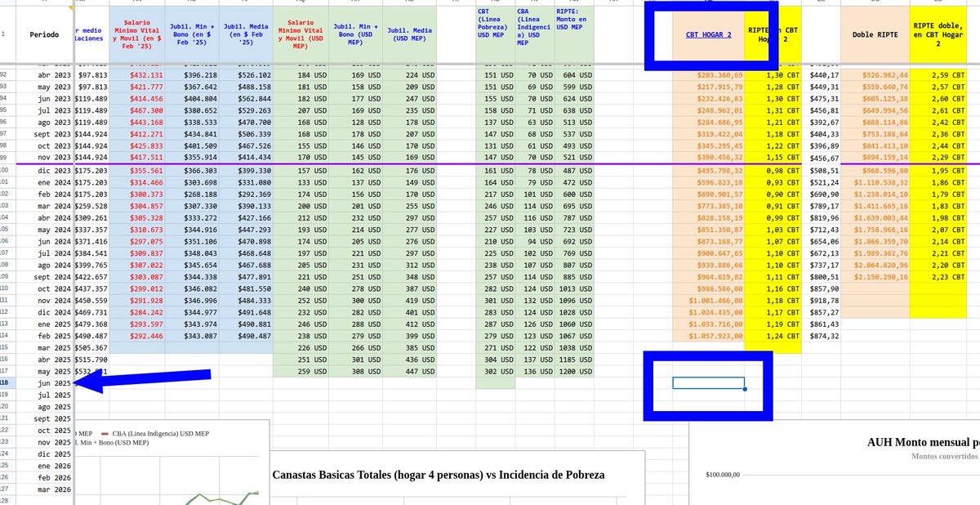Screen dimensions: 980x505
Task: Click cell '1200 USD' in RIPTE column
Action: 574,371
